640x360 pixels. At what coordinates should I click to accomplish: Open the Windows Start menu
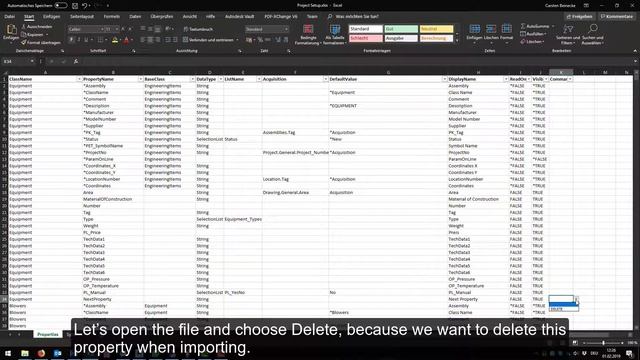8,353
